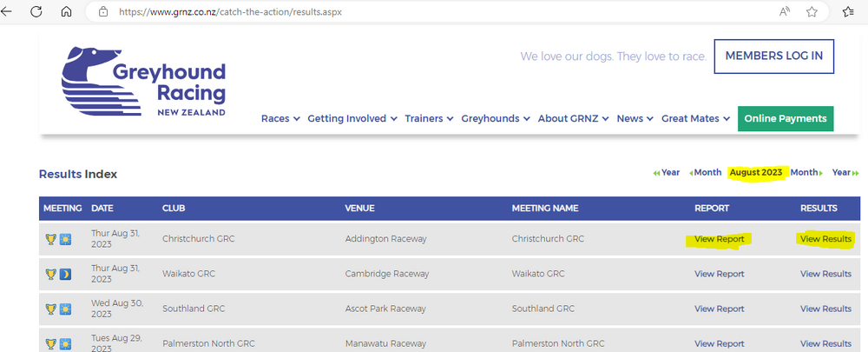Click the browser refresh button
The image size is (868, 352).
(x=36, y=12)
